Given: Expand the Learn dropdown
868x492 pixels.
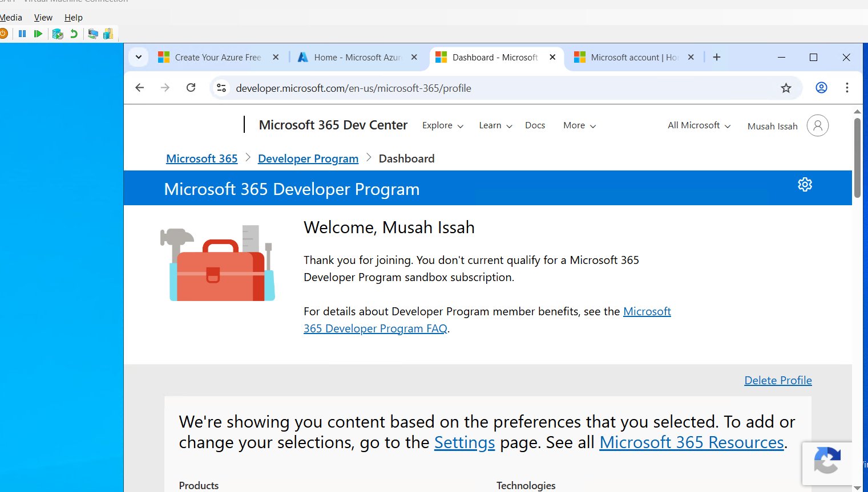Looking at the screenshot, I should (495, 125).
